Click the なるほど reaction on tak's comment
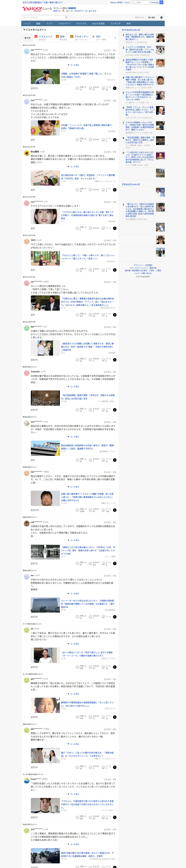The image size is (186, 868). (94, 510)
